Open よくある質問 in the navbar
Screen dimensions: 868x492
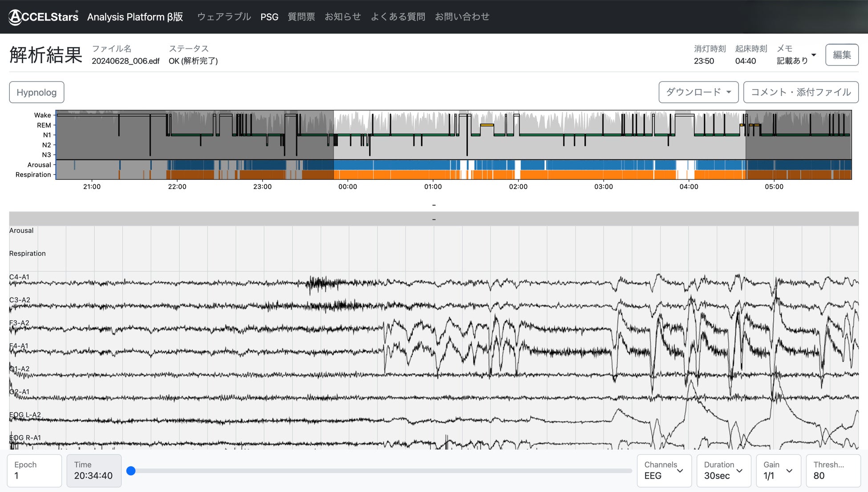[x=398, y=17]
